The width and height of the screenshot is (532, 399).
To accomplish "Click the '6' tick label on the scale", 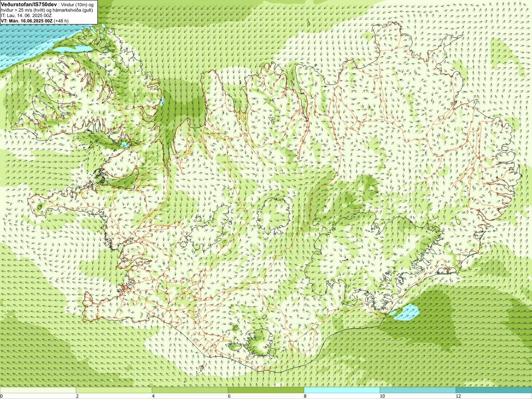I will point(229,396).
